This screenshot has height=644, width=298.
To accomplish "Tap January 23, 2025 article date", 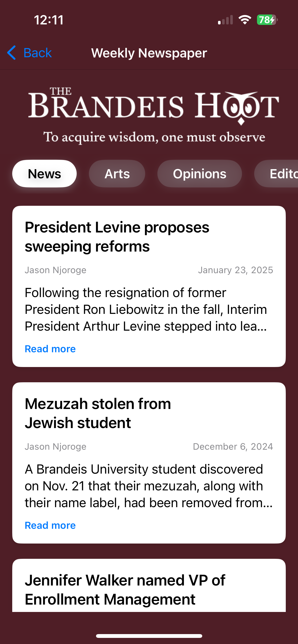I will click(x=236, y=270).
